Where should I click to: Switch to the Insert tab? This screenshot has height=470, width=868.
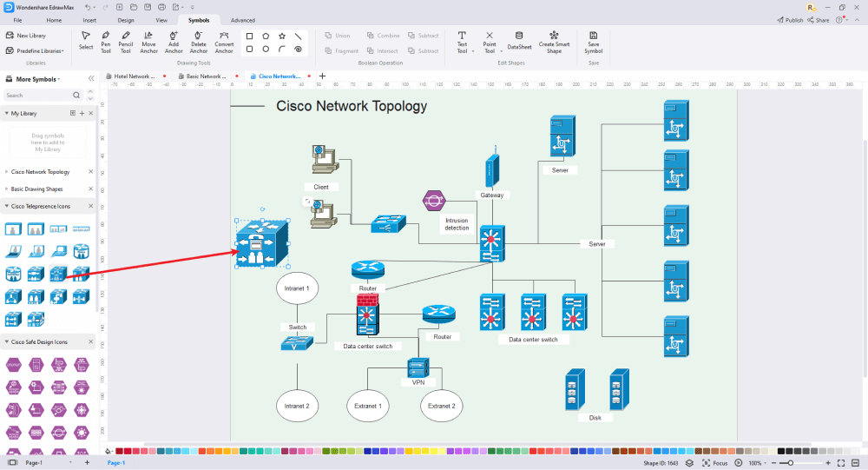pos(89,20)
